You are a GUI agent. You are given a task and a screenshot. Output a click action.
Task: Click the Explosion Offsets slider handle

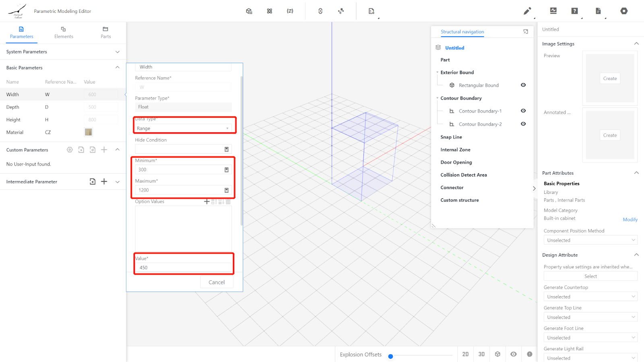pos(390,356)
